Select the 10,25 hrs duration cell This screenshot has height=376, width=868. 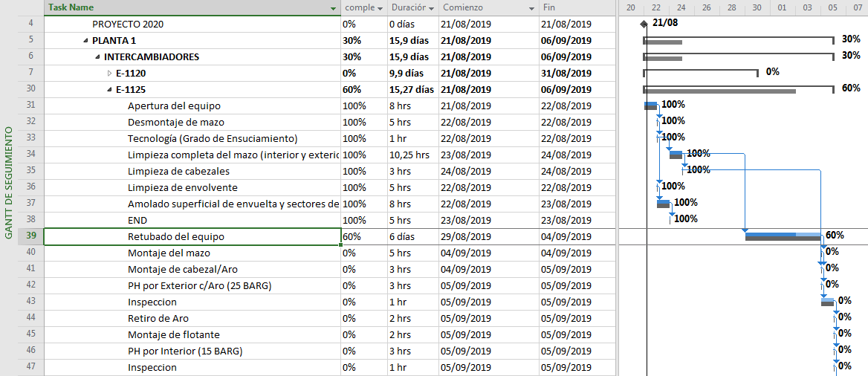tap(409, 155)
